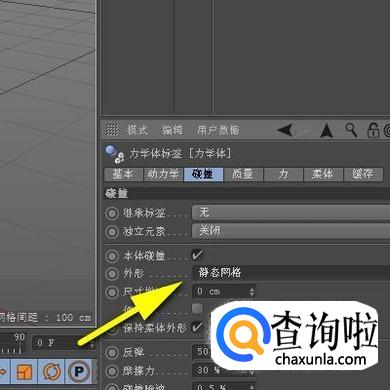The image size is (390, 390).
Task: Toggle the 保持柔体外形 checkbox
Action: 197,327
